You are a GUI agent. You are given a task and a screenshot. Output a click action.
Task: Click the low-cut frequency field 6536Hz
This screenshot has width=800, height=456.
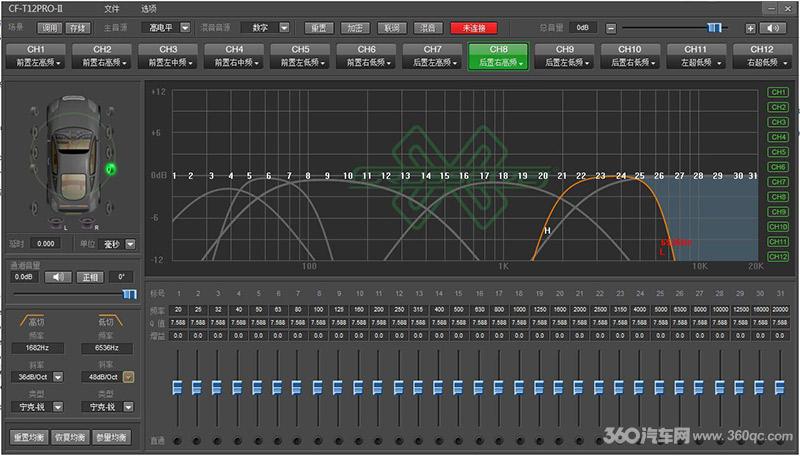[x=107, y=348]
